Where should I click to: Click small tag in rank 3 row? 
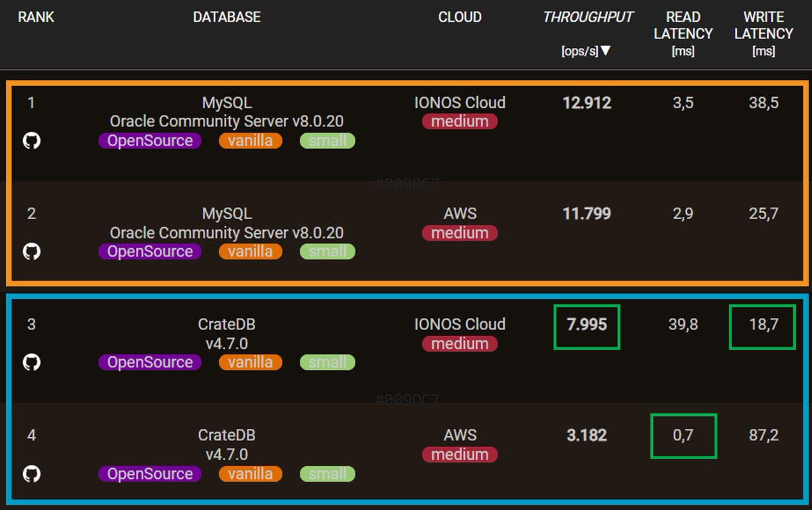tap(328, 363)
